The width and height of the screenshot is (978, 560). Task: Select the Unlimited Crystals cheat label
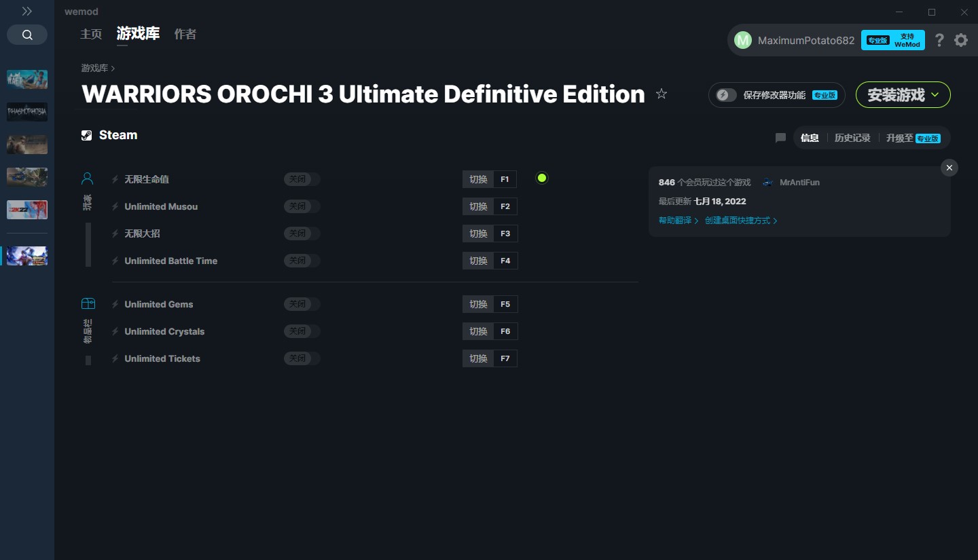click(164, 331)
